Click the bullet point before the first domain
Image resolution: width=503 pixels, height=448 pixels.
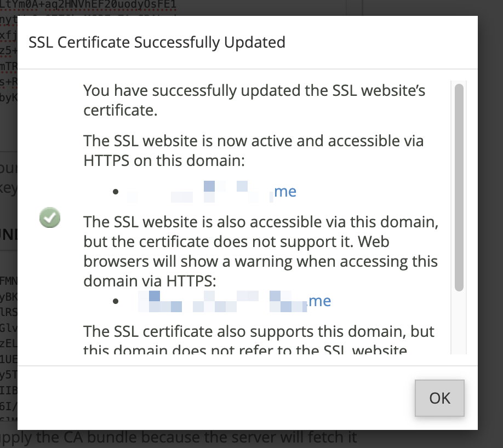pos(116,192)
